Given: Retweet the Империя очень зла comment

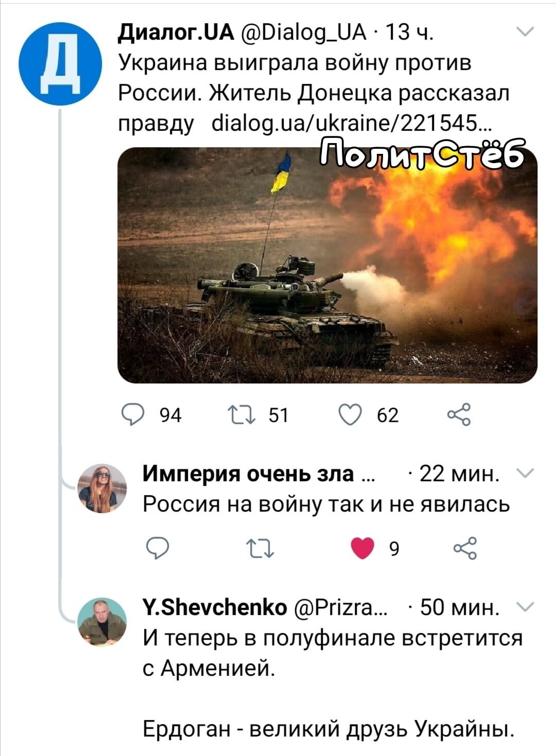Looking at the screenshot, I should [x=260, y=549].
